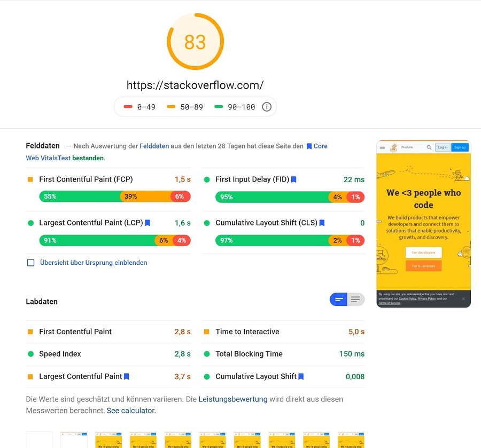Click the first blank filmstrip thumbnail
The width and height of the screenshot is (481, 448).
coord(39,440)
